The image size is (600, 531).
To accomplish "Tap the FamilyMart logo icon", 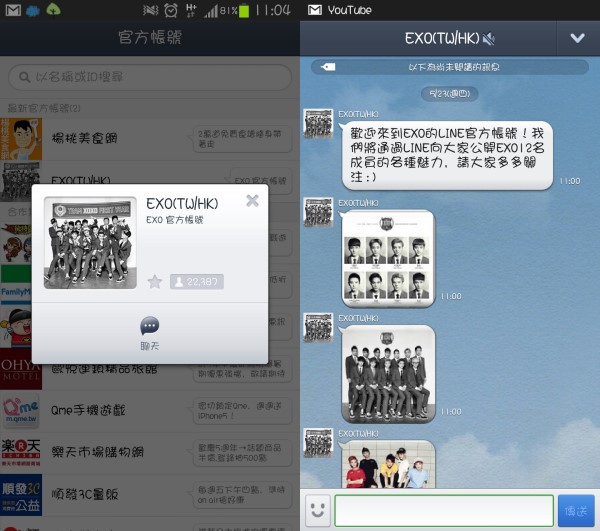I will (x=16, y=285).
